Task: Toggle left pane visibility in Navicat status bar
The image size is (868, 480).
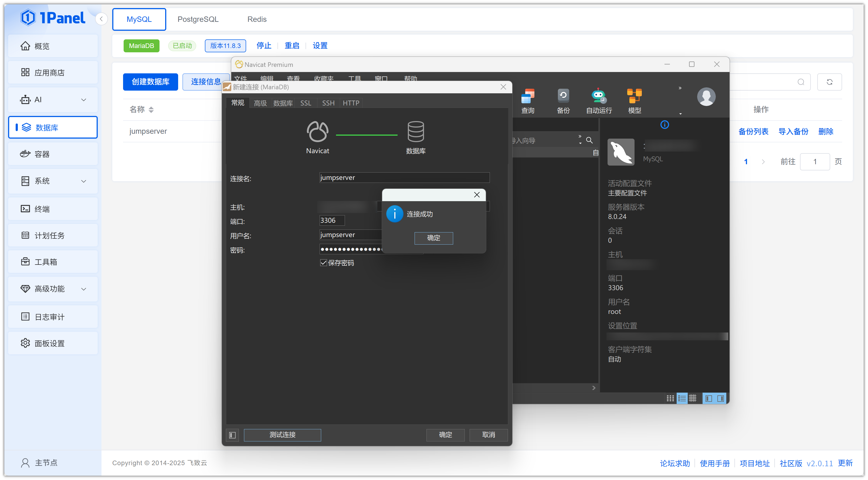Action: coord(708,399)
